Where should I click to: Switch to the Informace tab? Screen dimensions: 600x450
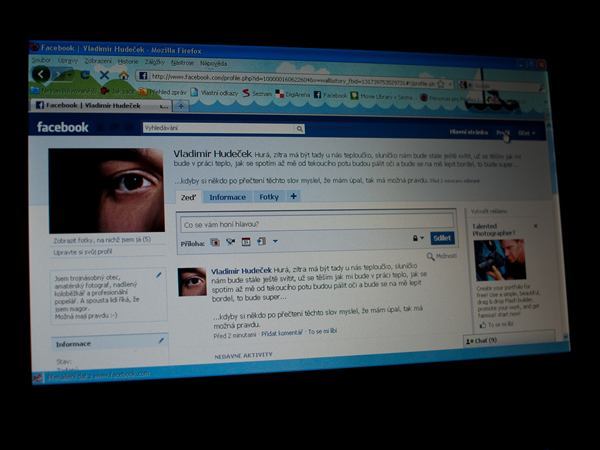click(228, 197)
